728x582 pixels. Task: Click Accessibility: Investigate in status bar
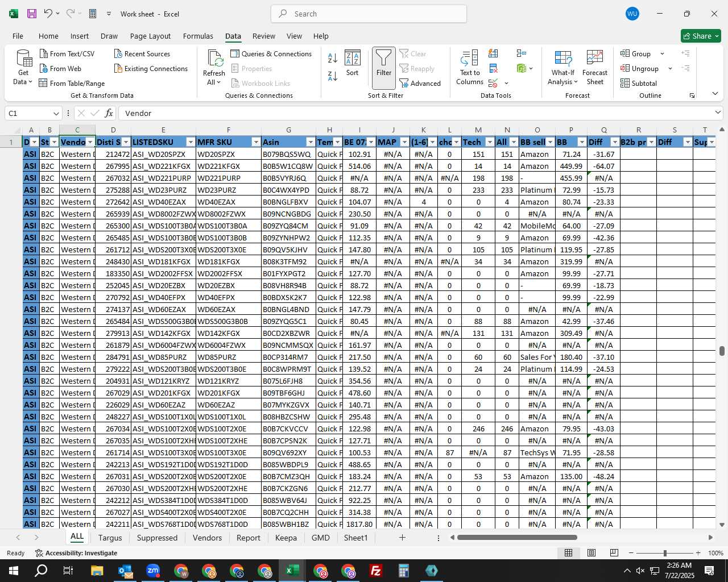76,553
